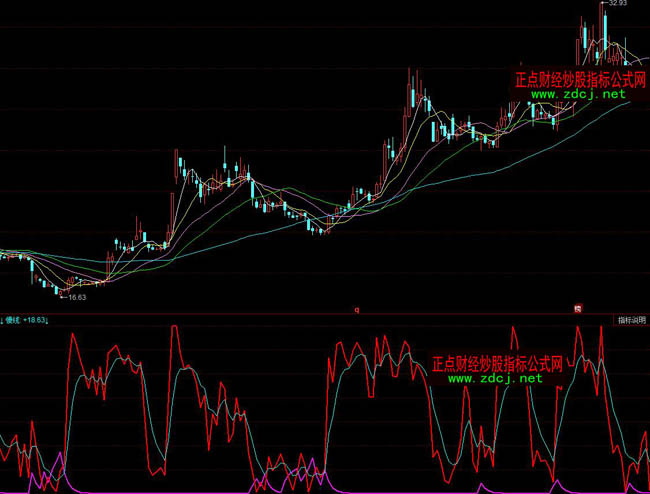Open www.zdcj.net link in indicator panel
This screenshot has width=650, height=494.
(x=495, y=379)
